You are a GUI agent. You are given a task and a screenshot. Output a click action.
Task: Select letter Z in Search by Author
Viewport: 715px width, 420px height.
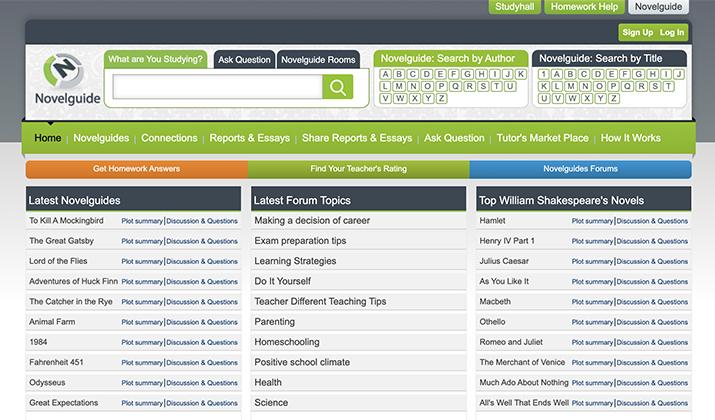click(441, 98)
